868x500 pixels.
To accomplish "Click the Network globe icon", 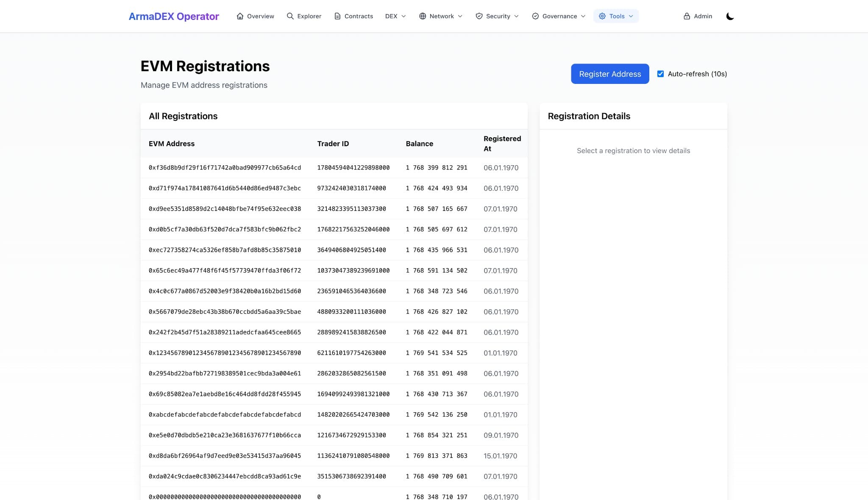I will coord(423,16).
